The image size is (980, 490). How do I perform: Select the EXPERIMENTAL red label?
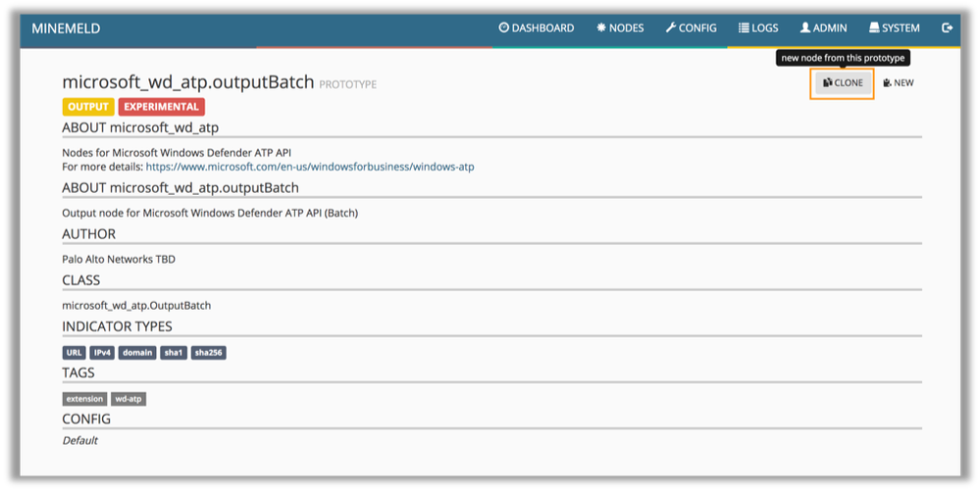tap(162, 107)
